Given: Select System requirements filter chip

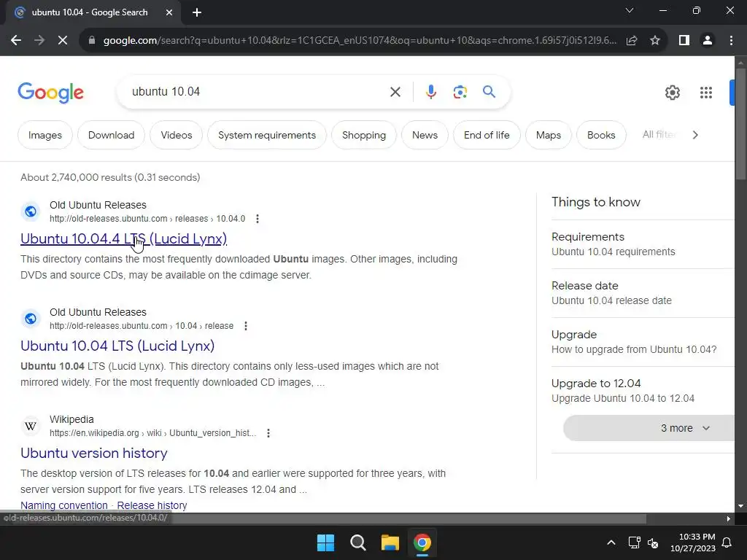Looking at the screenshot, I should 267,135.
